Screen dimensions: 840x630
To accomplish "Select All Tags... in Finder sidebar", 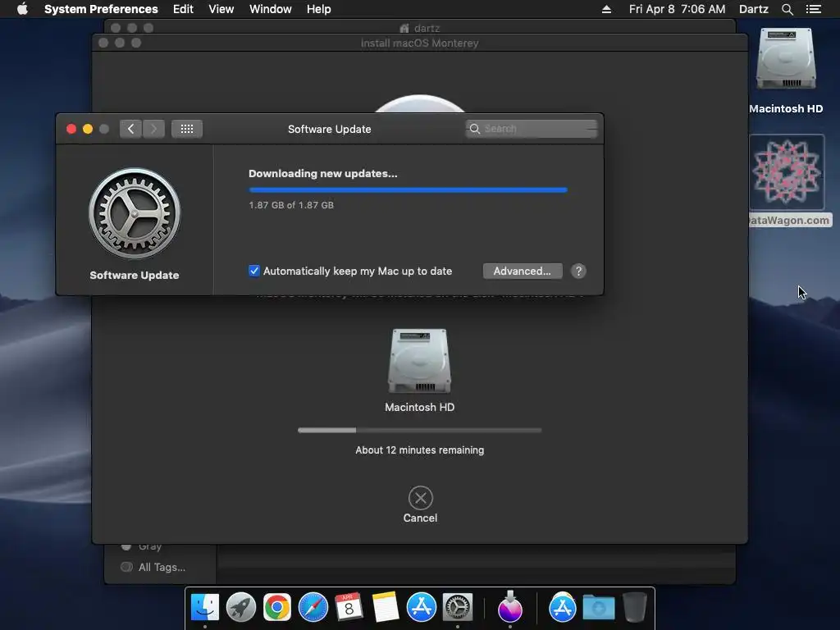I will pos(162,567).
